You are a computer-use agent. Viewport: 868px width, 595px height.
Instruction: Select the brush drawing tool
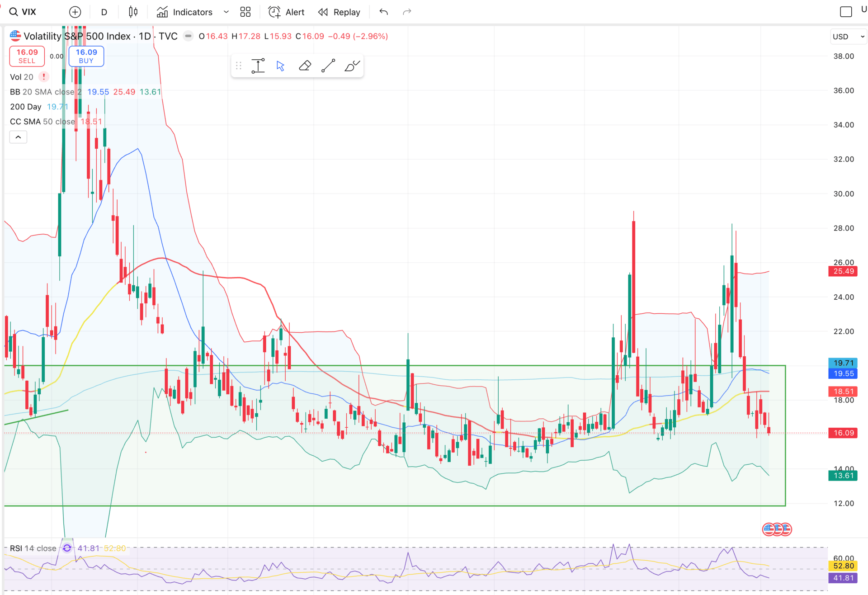(x=352, y=66)
